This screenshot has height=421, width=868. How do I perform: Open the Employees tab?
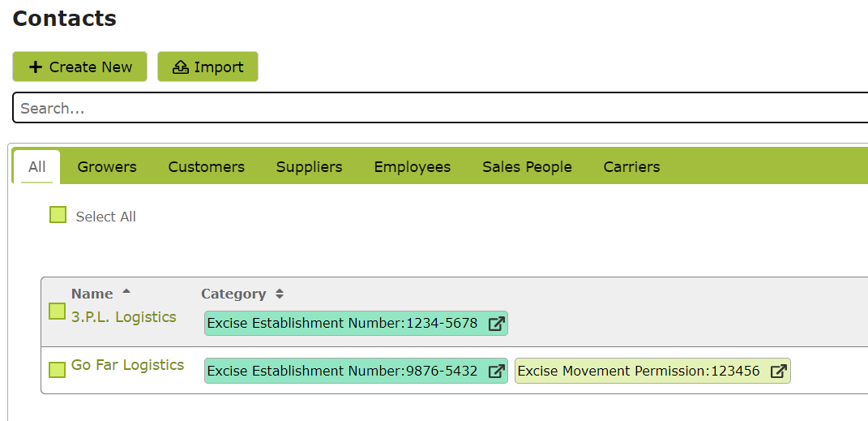click(413, 167)
